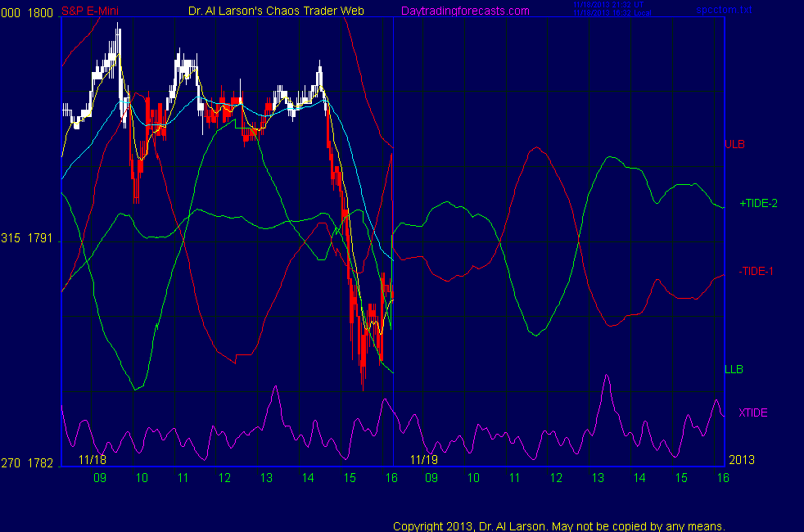Click the '12' hour label under 11/18 session
This screenshot has height=532, width=804.
224,478
